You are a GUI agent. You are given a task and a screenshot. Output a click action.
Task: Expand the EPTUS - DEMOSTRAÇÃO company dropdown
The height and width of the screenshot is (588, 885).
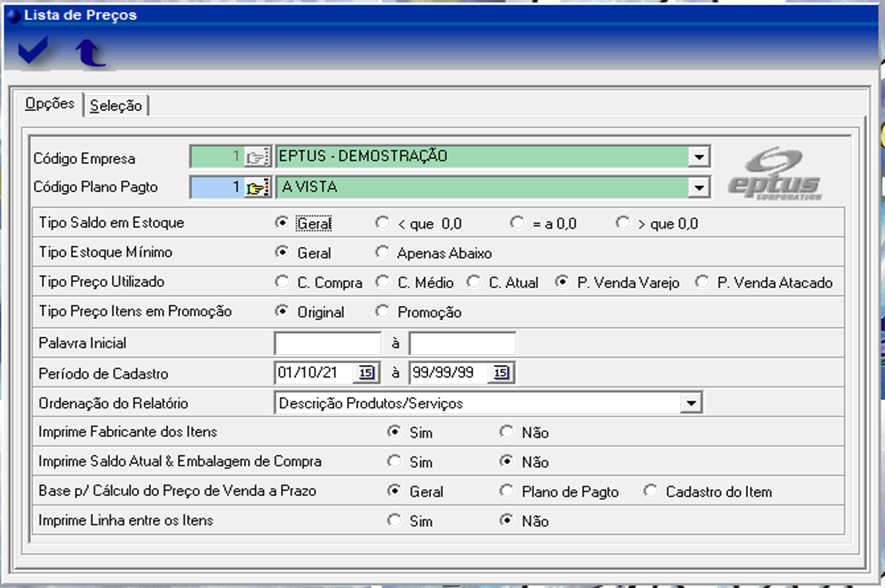[699, 157]
